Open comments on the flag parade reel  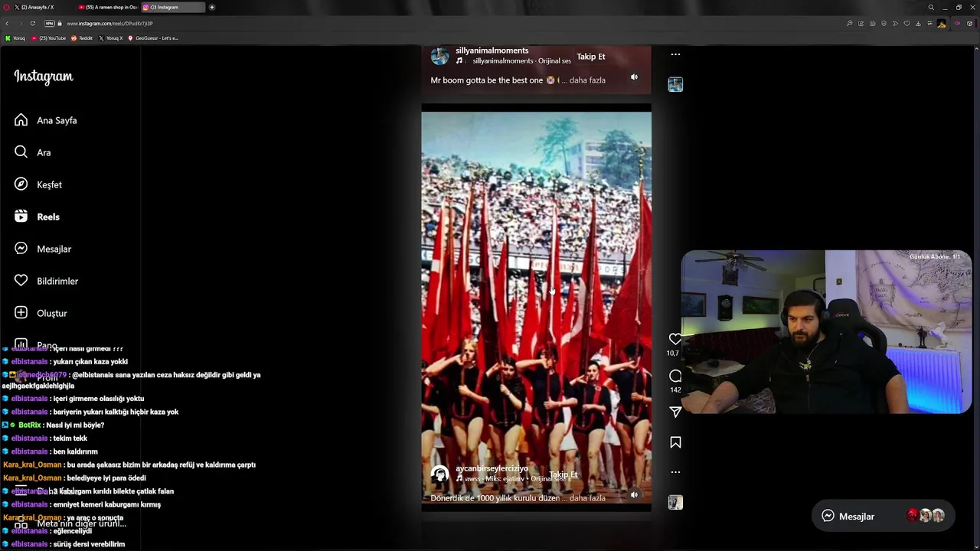(675, 376)
